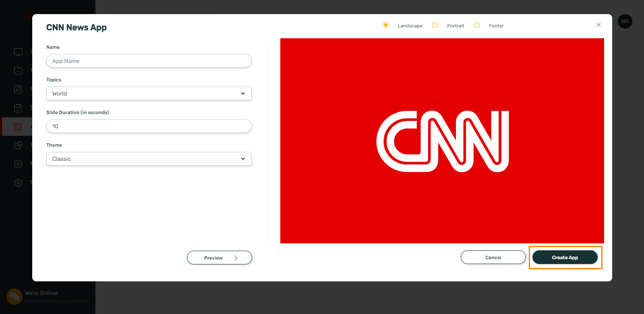Select the apps grid icon in sidebar
This screenshot has height=314, width=644.
[18, 127]
